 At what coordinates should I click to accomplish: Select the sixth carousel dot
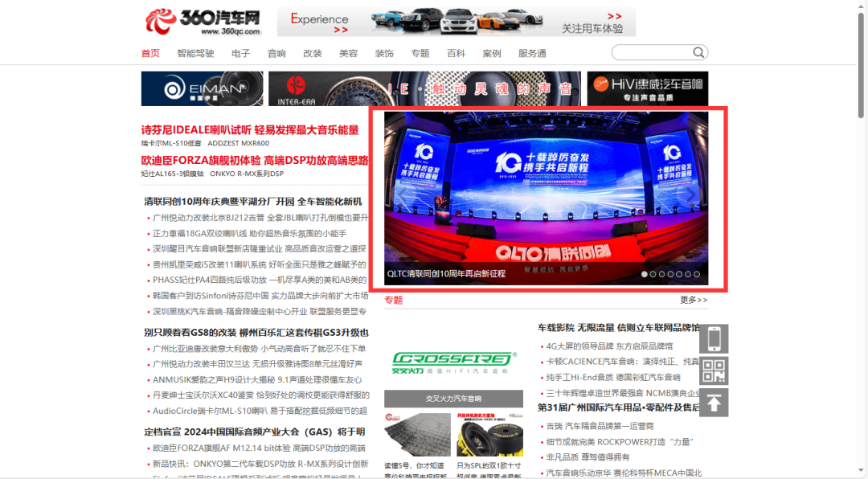[688, 274]
